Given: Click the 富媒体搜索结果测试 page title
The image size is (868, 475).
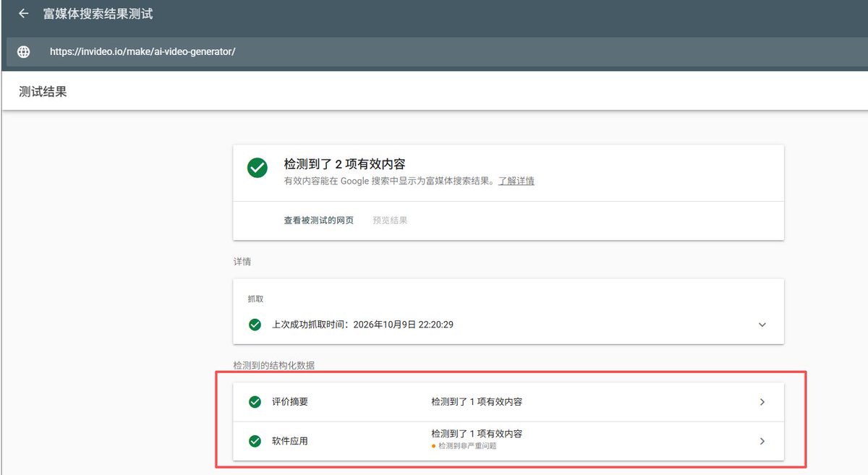Looking at the screenshot, I should click(x=98, y=14).
